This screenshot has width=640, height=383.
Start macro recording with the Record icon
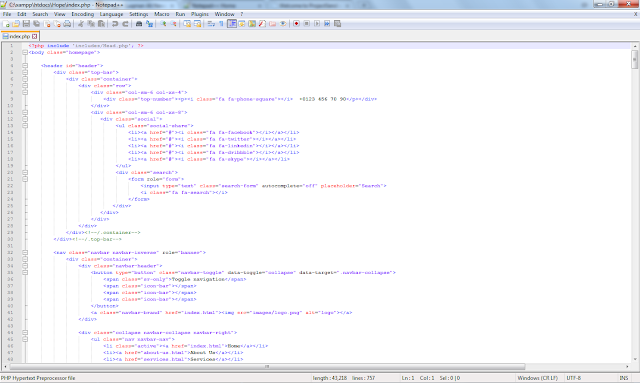pyautogui.click(x=296, y=24)
